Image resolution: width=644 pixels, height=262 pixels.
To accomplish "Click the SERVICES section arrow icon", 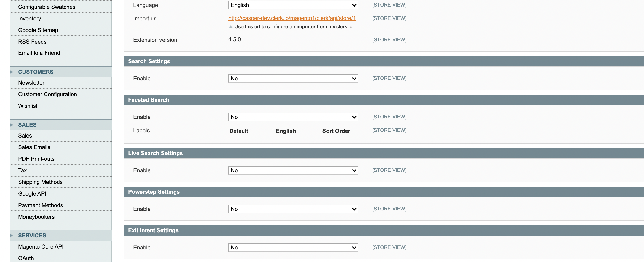I will (x=11, y=235).
